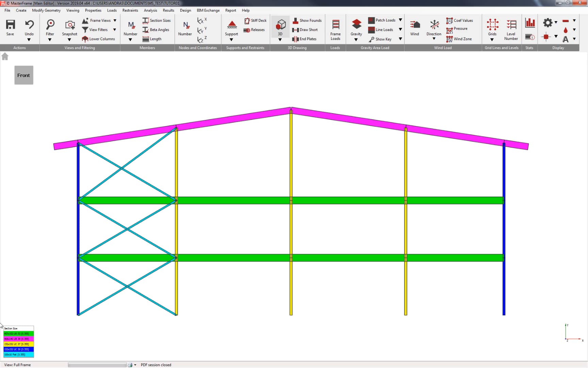Click the Level Number tool
This screenshot has width=588, height=368.
[x=511, y=29]
